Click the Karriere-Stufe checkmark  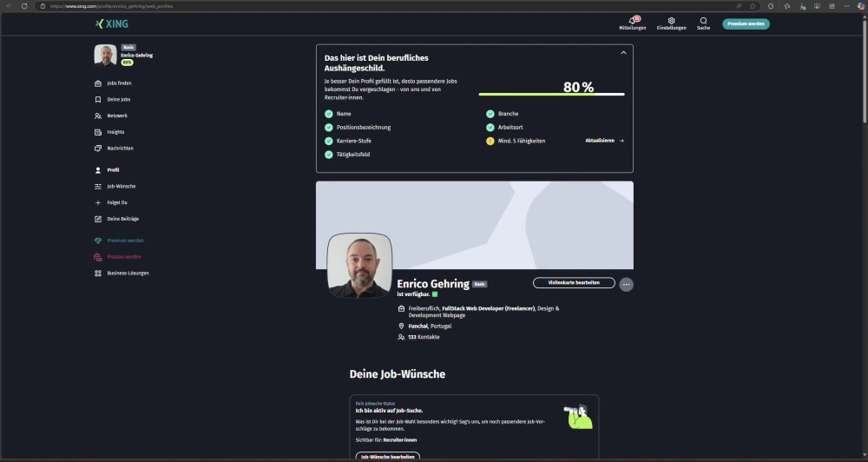(329, 141)
